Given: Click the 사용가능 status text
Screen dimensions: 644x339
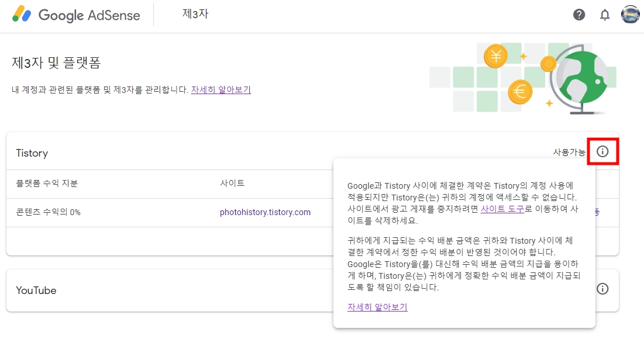Looking at the screenshot, I should coord(569,153).
